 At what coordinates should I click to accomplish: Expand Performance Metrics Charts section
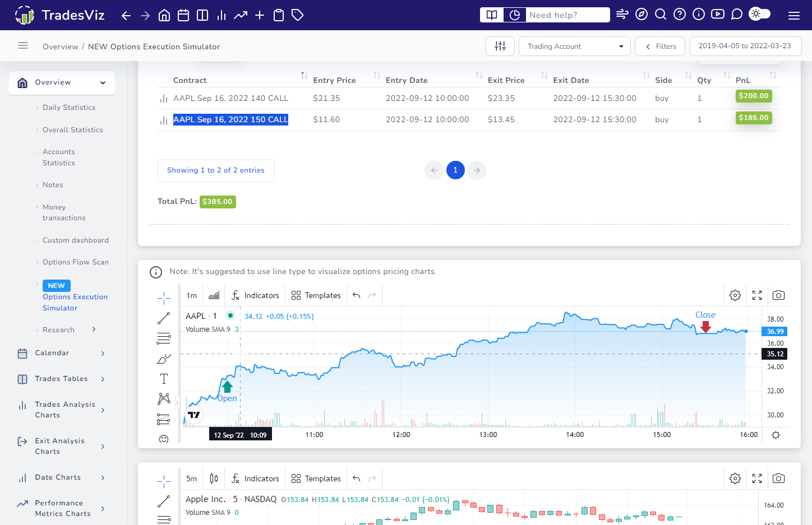pos(62,508)
